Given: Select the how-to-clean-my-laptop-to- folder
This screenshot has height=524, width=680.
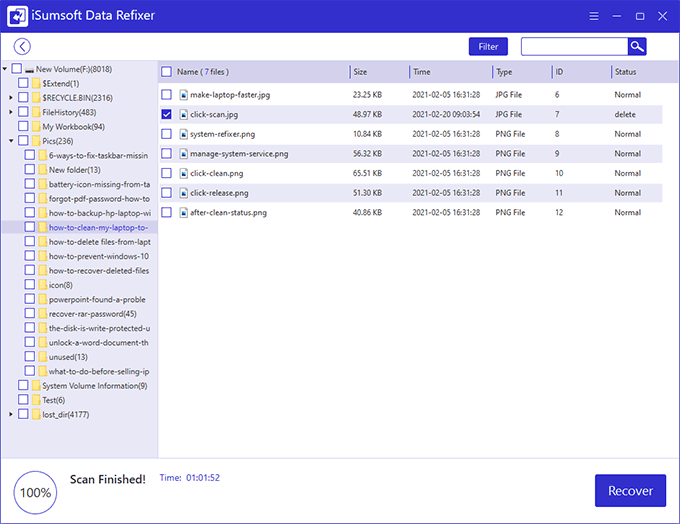Looking at the screenshot, I should coord(98,227).
